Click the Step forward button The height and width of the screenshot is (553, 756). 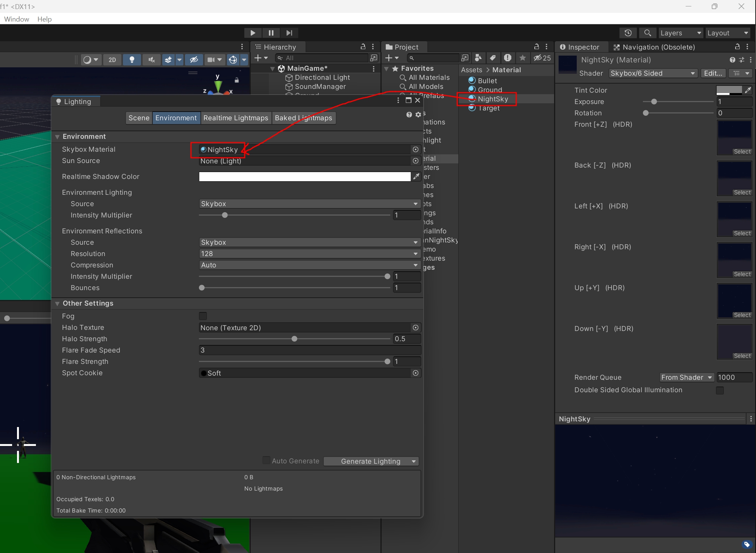(289, 33)
